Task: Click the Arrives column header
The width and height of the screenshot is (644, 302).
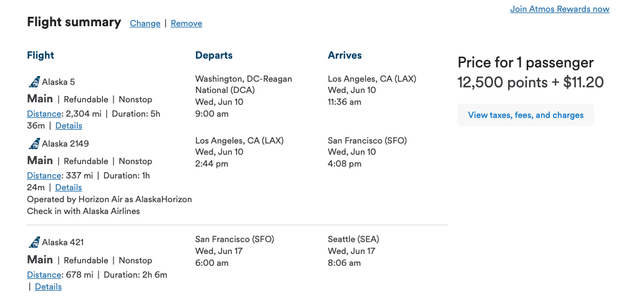Action: point(344,55)
